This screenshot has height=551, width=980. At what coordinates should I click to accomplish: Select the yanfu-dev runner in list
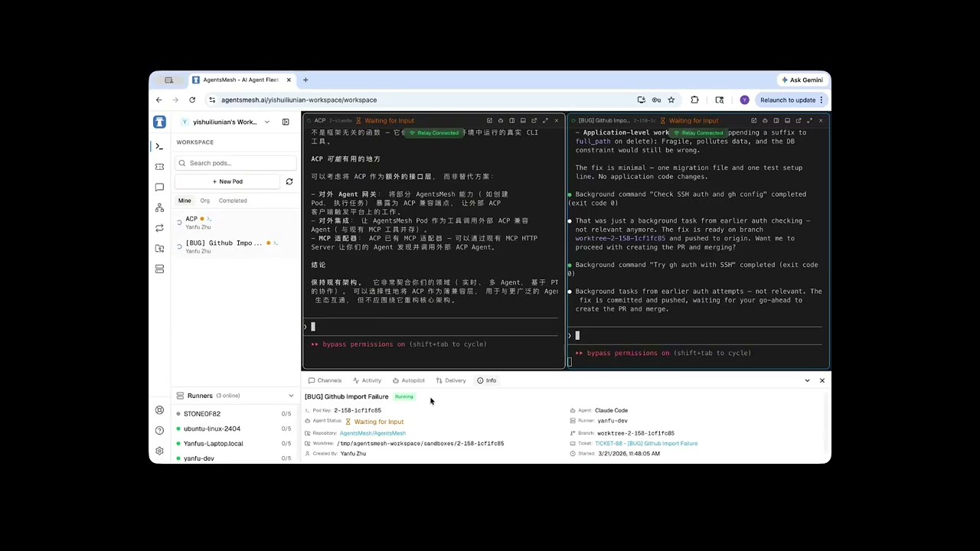point(234,458)
